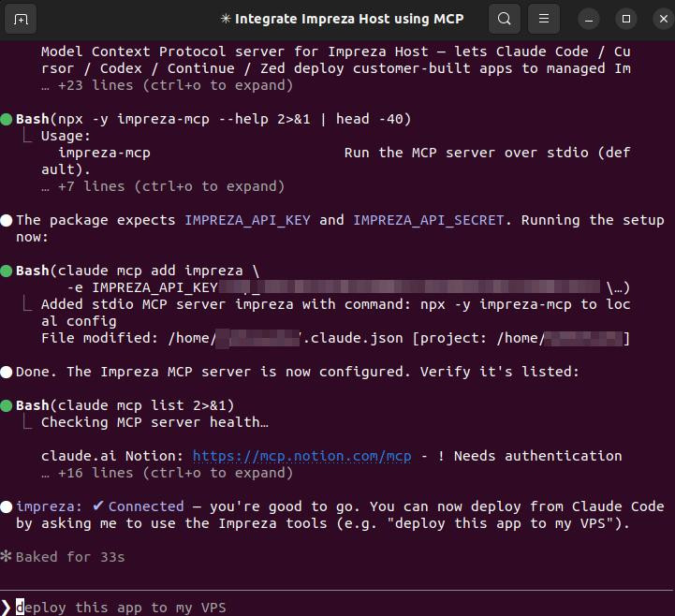Open the mcp.notion.com/mcp link

(301, 456)
